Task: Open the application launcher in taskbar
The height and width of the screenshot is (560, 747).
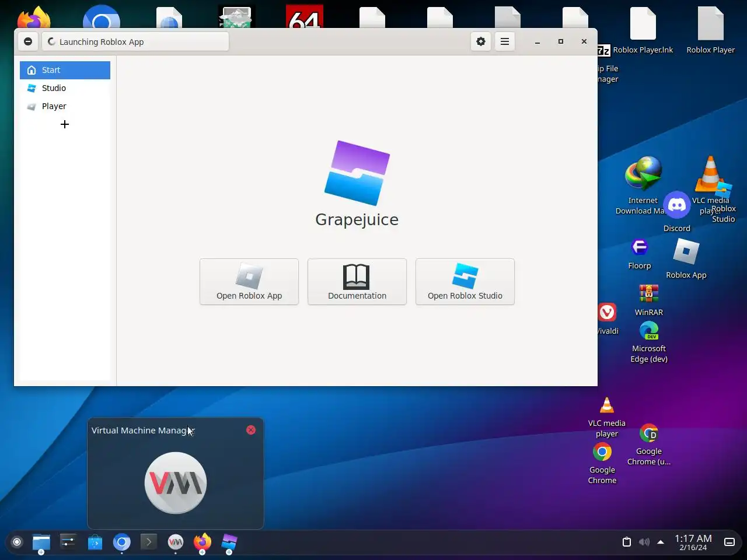Action: click(x=17, y=542)
